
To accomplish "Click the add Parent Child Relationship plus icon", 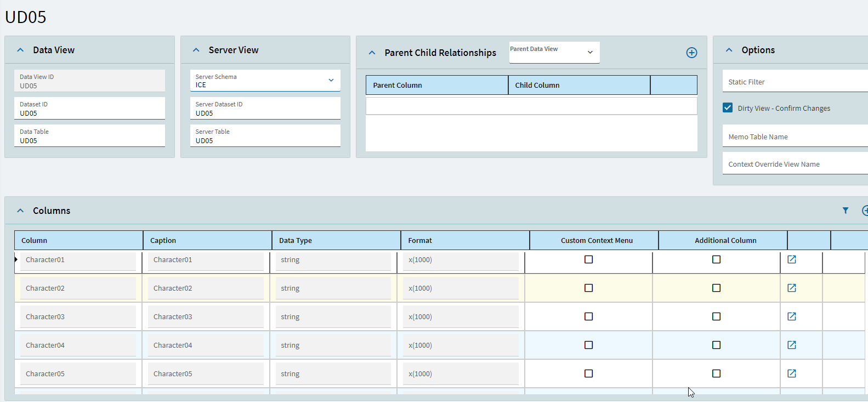I will coord(691,53).
